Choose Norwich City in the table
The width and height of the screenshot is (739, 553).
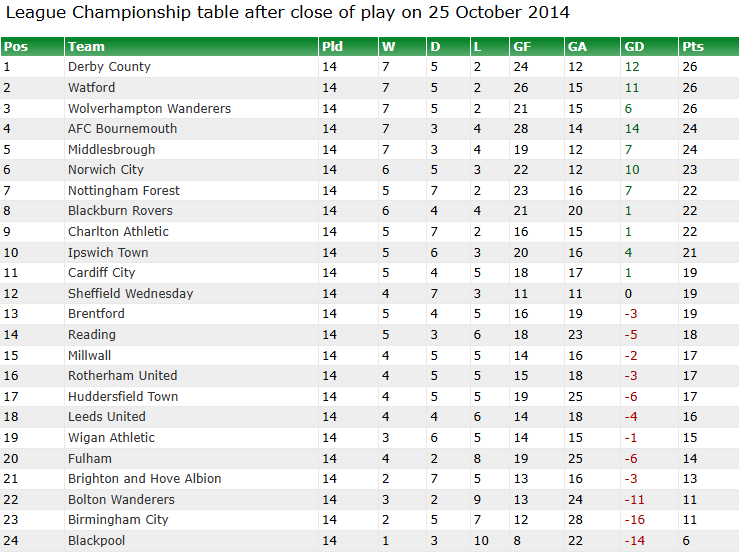[x=106, y=170]
